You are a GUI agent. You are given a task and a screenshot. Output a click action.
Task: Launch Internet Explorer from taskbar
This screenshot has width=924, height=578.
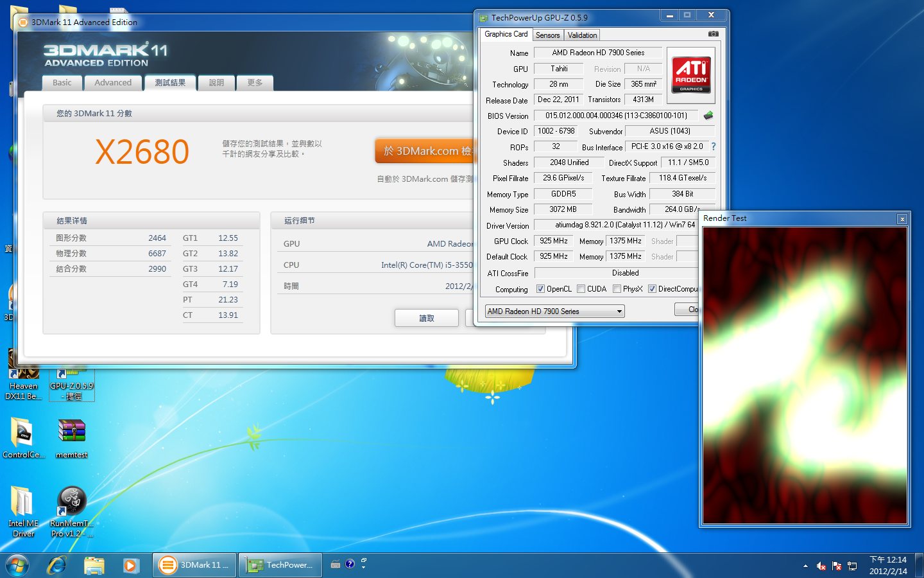point(56,565)
